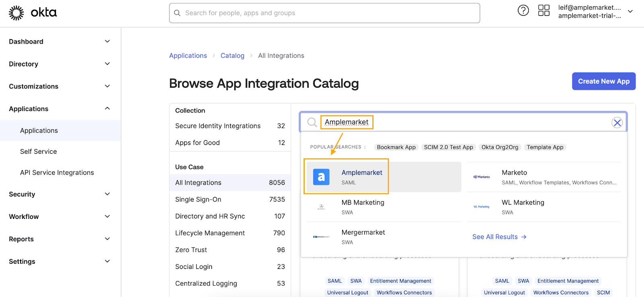
Task: Click the WL Marketing logo icon
Action: 481,207
